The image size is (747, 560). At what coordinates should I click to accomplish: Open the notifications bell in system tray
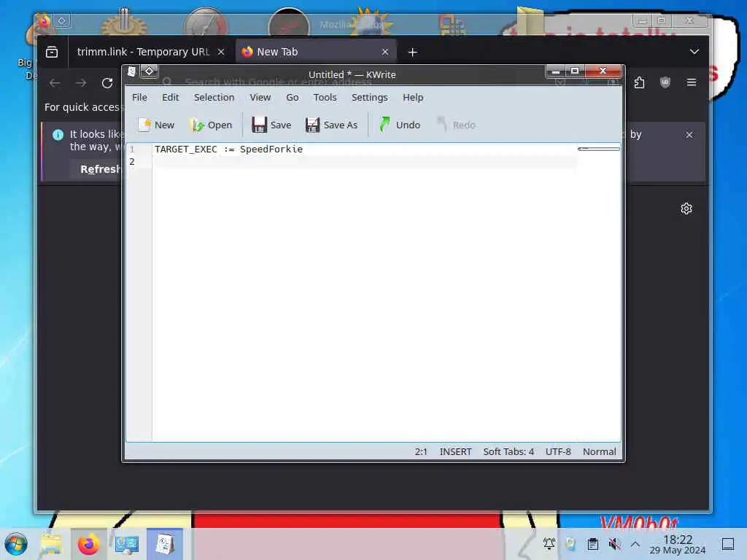(549, 543)
